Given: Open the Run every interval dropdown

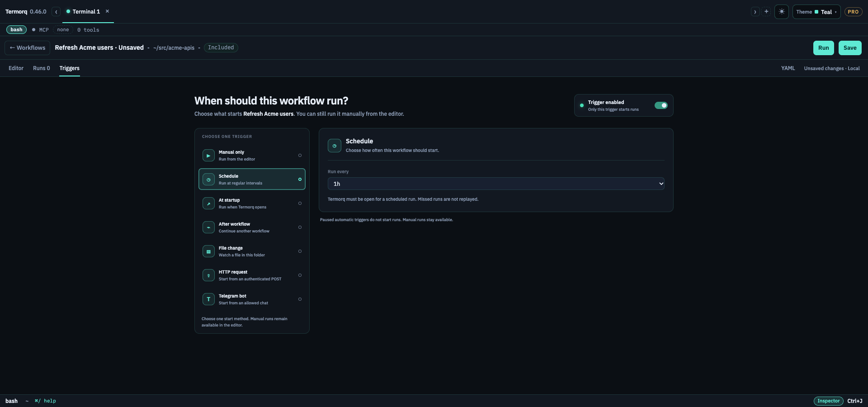Looking at the screenshot, I should 496,184.
